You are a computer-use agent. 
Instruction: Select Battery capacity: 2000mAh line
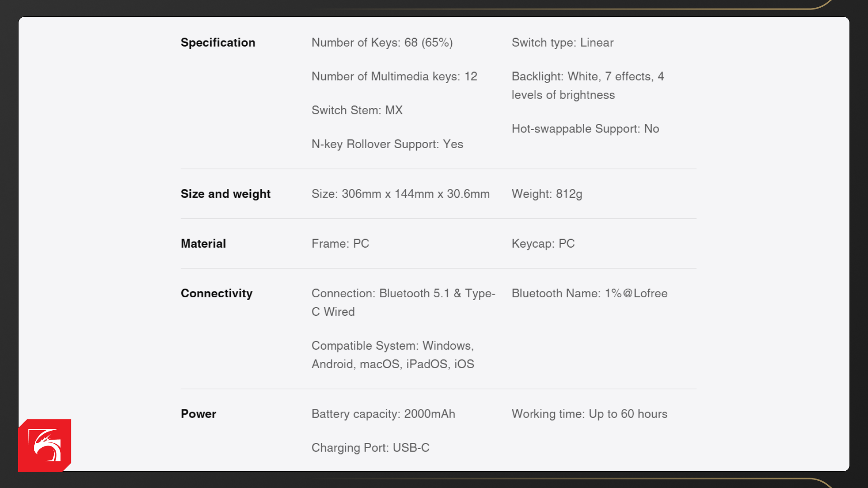(x=383, y=414)
